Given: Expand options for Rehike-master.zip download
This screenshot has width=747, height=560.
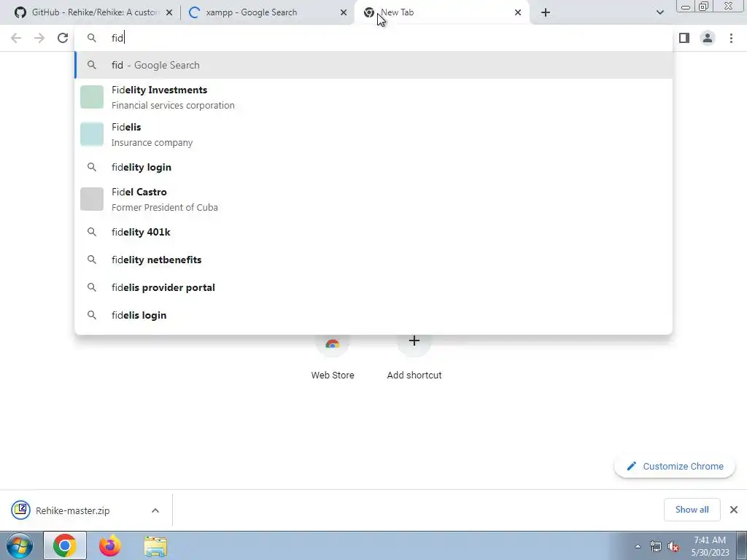Looking at the screenshot, I should pos(155,510).
